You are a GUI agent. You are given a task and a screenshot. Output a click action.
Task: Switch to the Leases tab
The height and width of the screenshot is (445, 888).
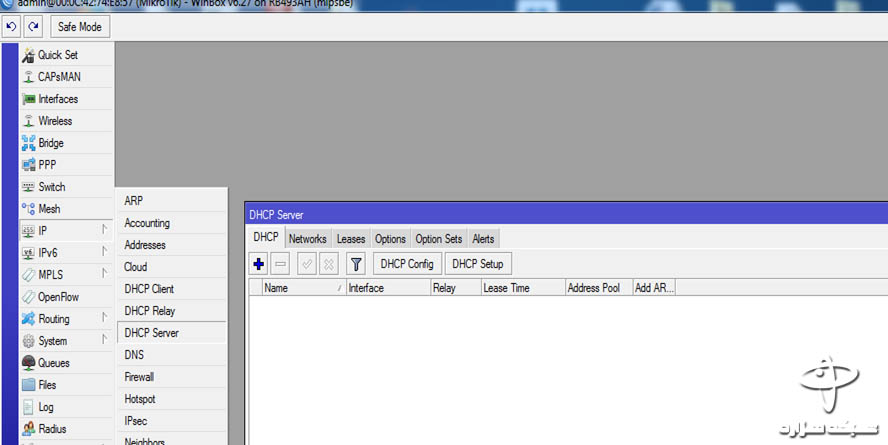[x=351, y=239]
